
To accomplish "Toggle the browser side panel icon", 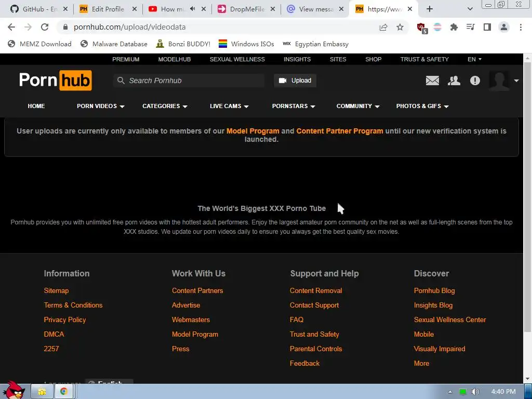I will tap(487, 27).
